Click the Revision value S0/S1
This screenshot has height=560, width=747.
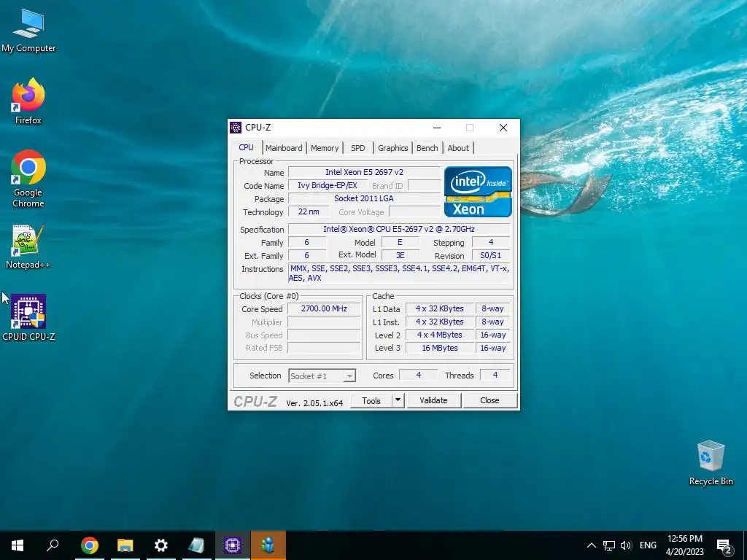491,255
